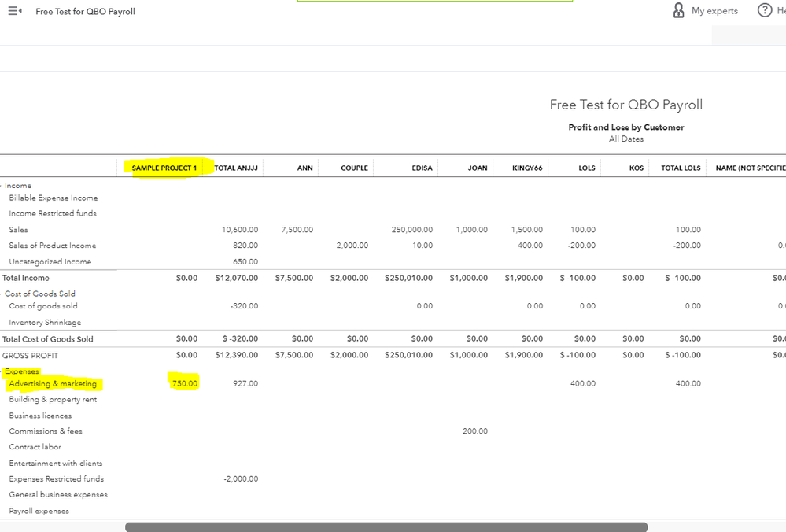This screenshot has width=786, height=532.
Task: Click the 650.00 Uncategorized Income value
Action: pos(245,262)
